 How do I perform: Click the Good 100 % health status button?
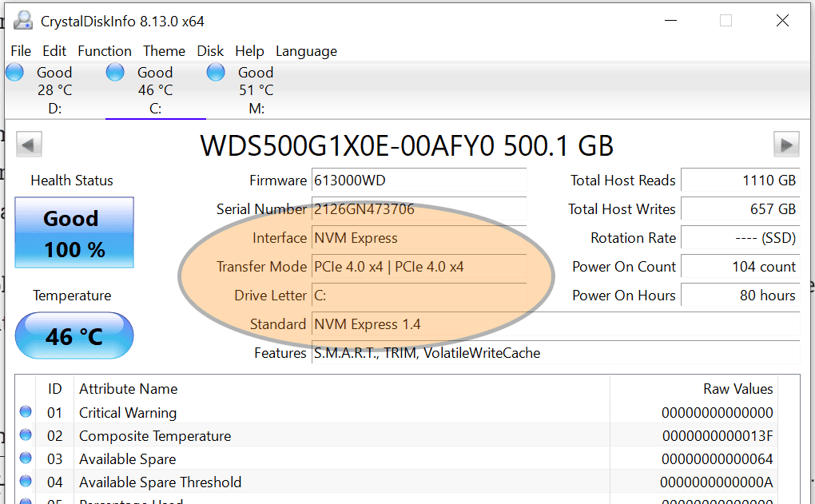(74, 232)
